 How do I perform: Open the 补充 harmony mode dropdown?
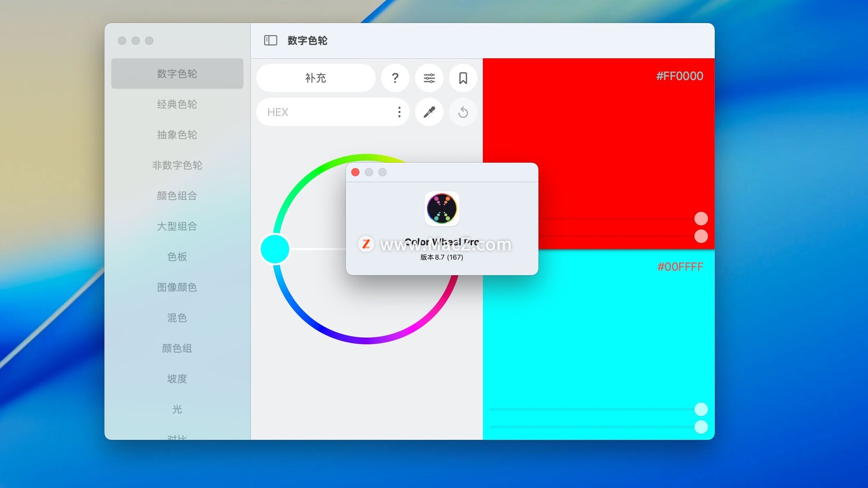tap(316, 78)
